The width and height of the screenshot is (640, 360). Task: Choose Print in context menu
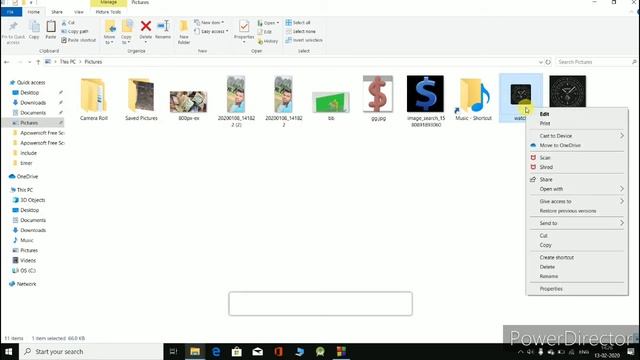[545, 123]
